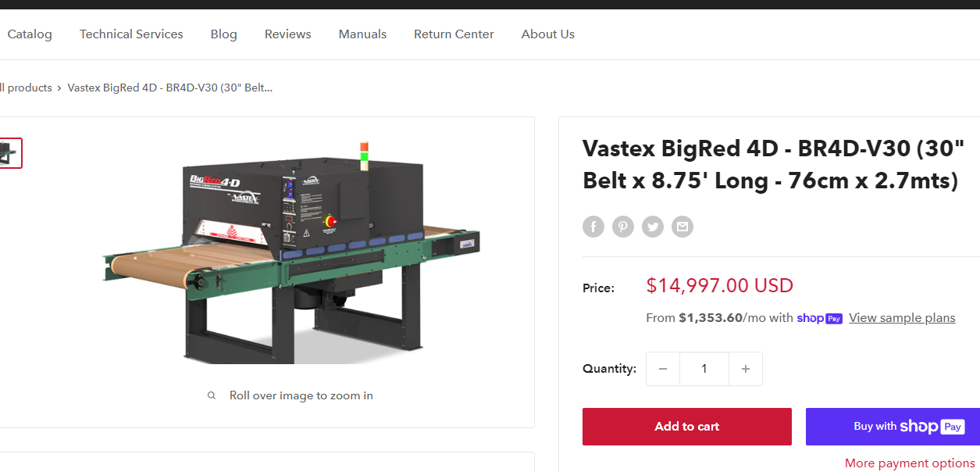Open the Catalog menu
Screen dimensions: 980x472
(x=30, y=34)
